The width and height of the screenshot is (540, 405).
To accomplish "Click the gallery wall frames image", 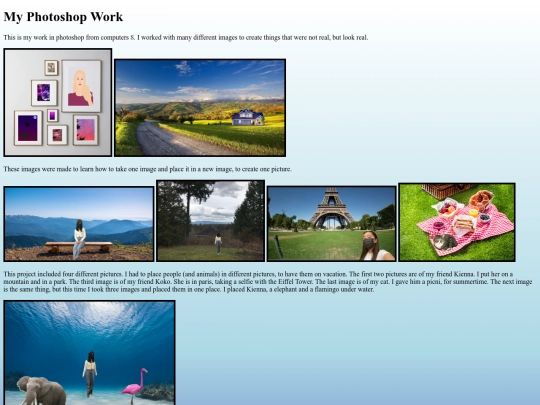I will [58, 102].
